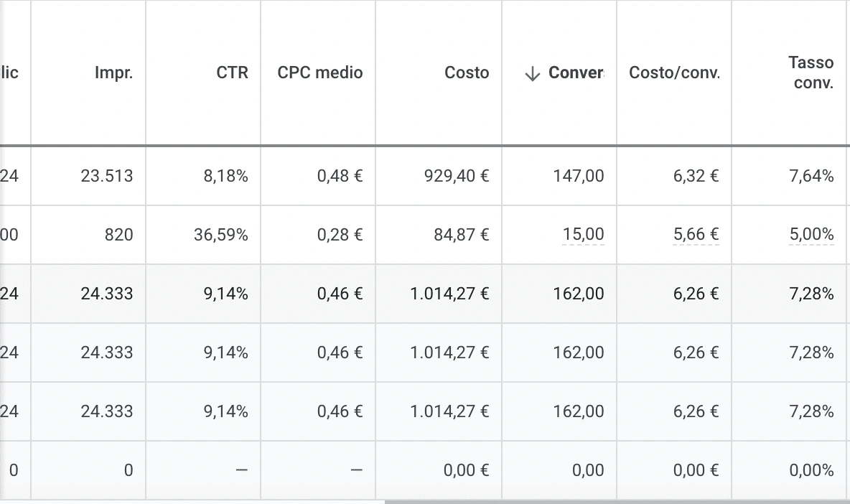
Task: Select the 147,00 conversions cell
Action: click(x=559, y=176)
